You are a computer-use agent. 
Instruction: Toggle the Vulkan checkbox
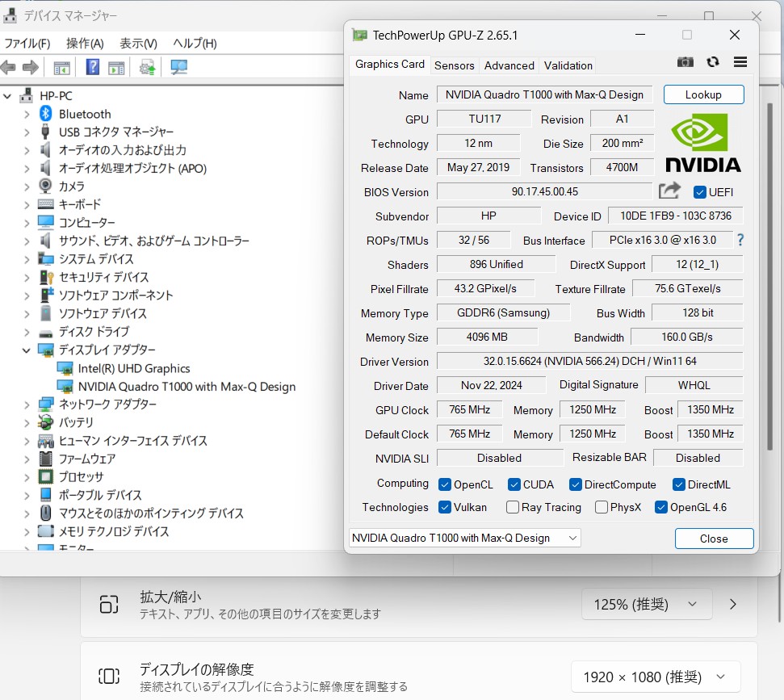(x=445, y=507)
